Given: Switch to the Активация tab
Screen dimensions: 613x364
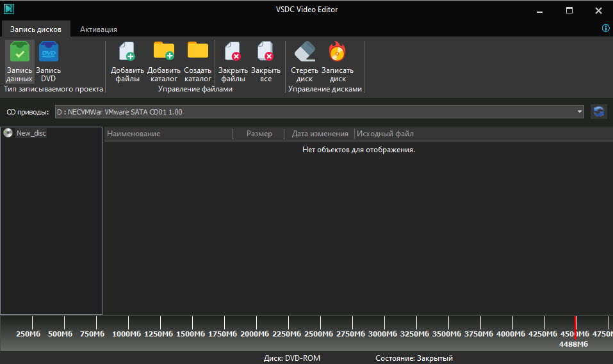Looking at the screenshot, I should point(99,29).
